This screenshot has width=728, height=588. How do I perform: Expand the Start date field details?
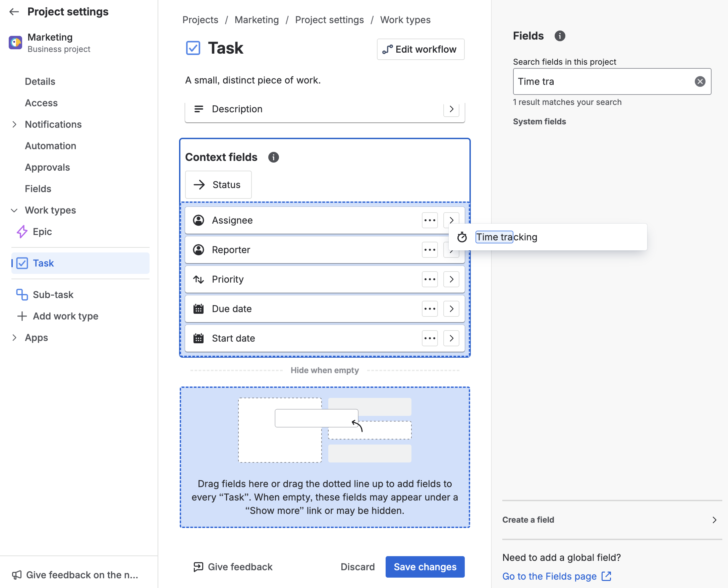[451, 338]
